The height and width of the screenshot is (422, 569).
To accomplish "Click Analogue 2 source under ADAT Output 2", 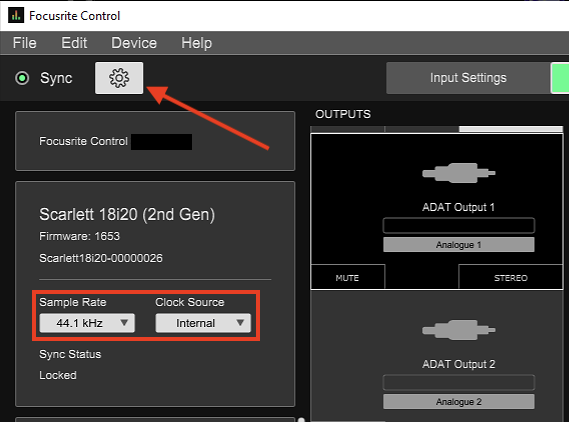I will (x=459, y=402).
